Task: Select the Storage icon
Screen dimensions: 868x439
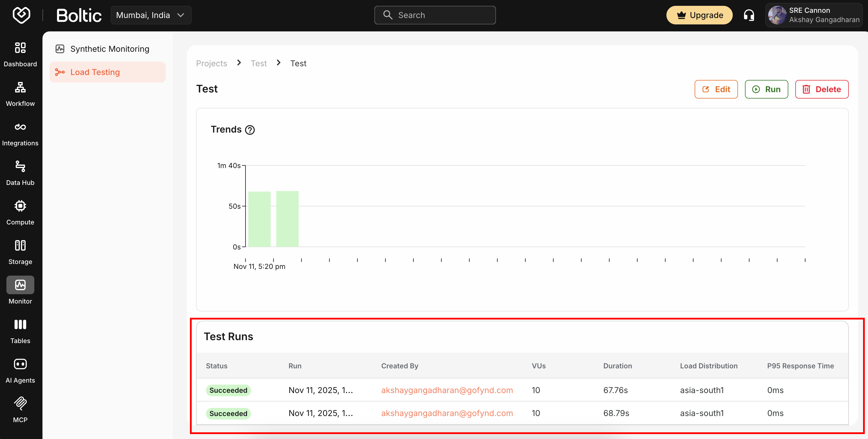Action: click(x=20, y=251)
